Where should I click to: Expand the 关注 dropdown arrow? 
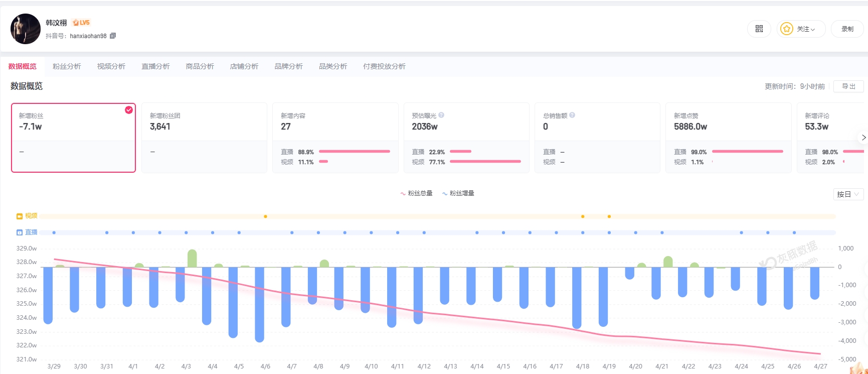coord(813,30)
